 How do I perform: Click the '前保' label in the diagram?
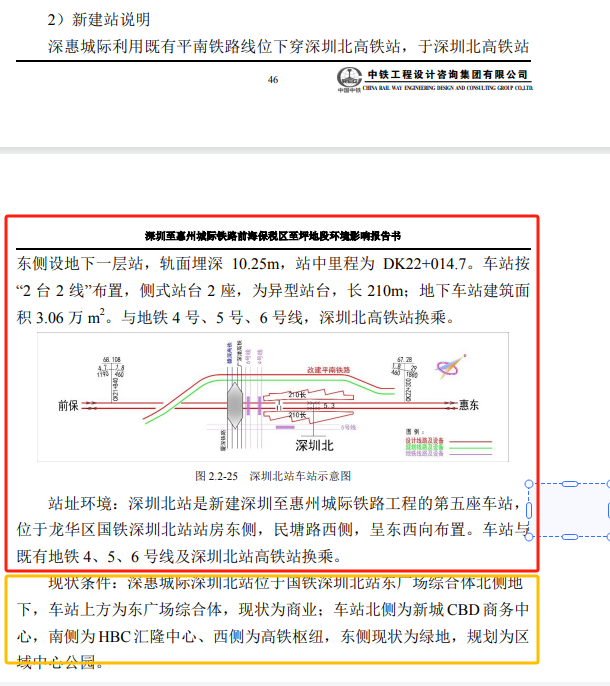pyautogui.click(x=68, y=406)
